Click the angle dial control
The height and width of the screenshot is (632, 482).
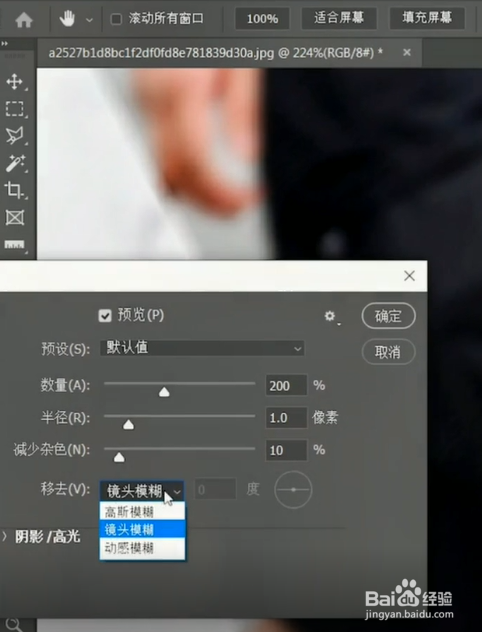pos(293,489)
